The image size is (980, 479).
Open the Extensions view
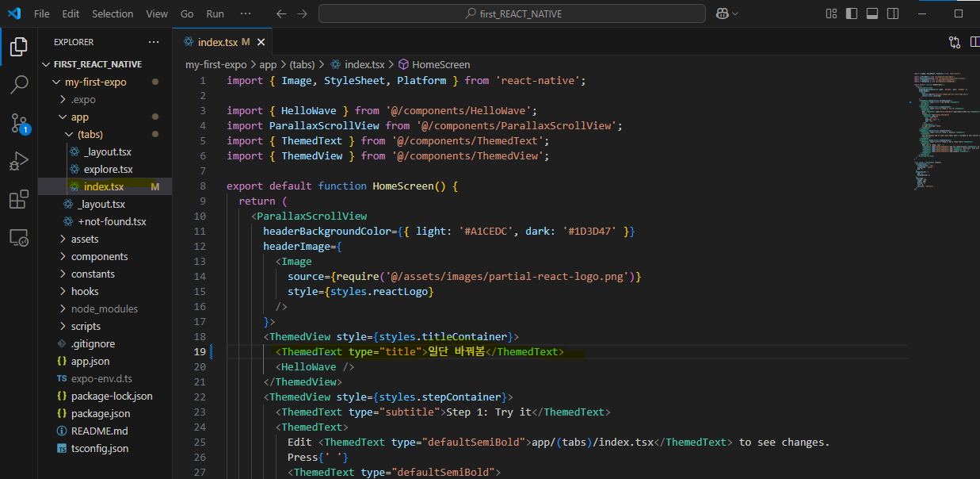(19, 200)
